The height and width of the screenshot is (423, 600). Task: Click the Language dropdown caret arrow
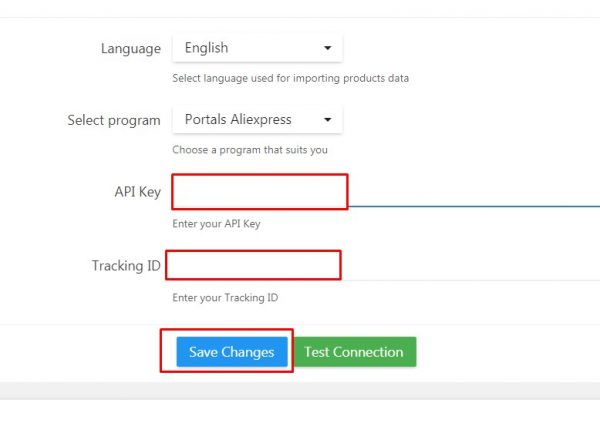pos(328,48)
